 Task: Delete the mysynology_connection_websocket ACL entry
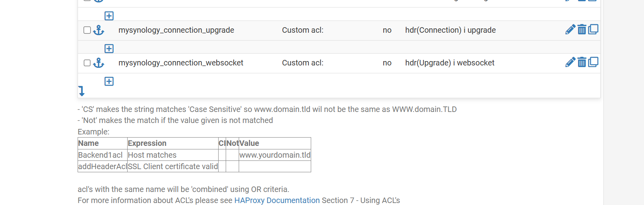582,62
